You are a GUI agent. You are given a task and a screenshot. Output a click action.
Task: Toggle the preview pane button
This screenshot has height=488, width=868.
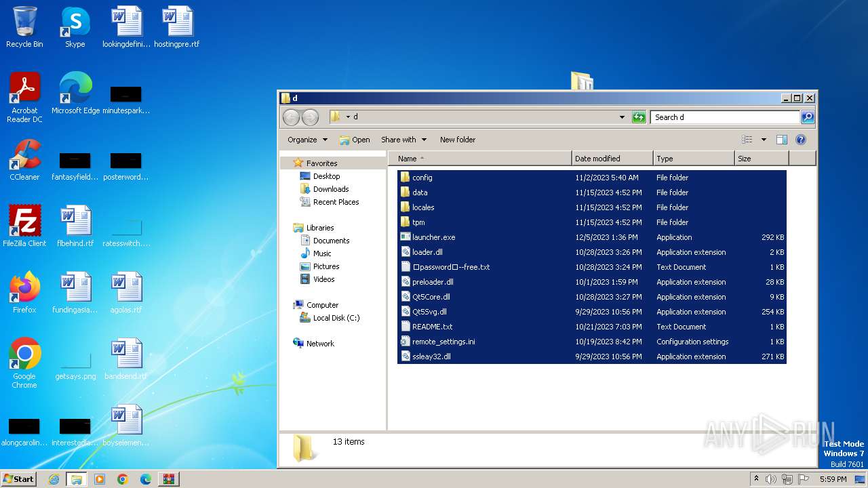click(781, 140)
